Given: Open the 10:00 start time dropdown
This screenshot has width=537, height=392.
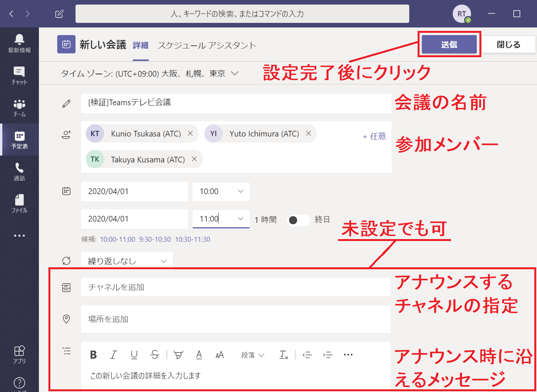Looking at the screenshot, I should click(221, 191).
